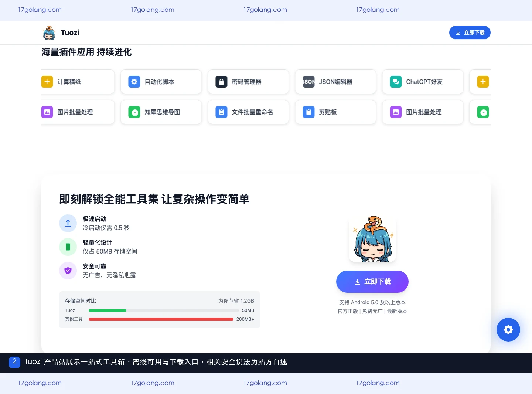The width and height of the screenshot is (532, 394).
Task: Open the Tuozi brand name link
Action: [70, 33]
